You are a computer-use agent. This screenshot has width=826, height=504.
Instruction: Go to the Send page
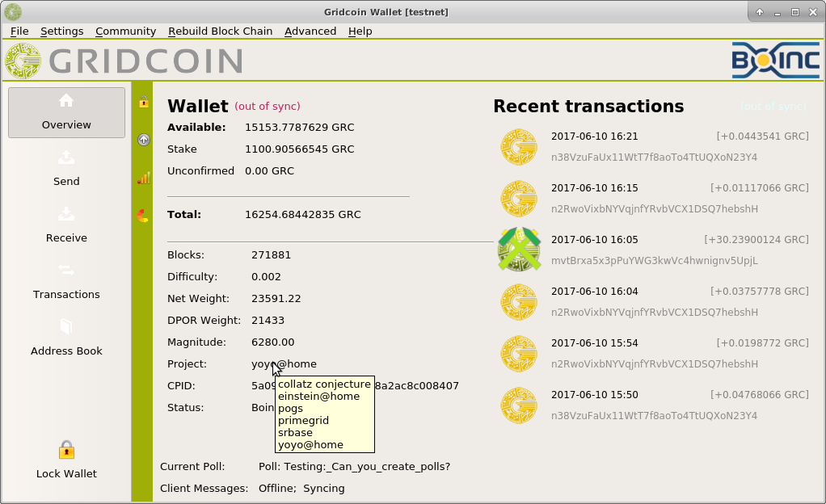[x=66, y=169]
